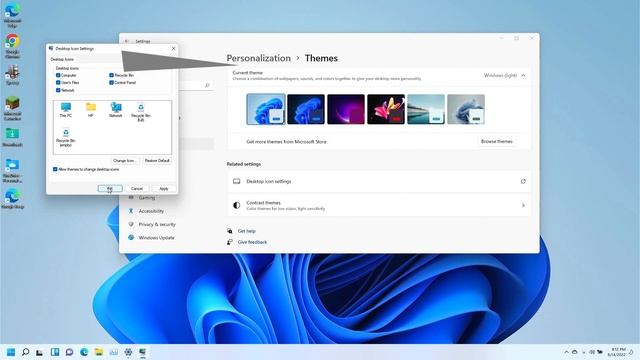Click the Settings search magnifier icon
The image size is (640, 360).
pyautogui.click(x=207, y=85)
